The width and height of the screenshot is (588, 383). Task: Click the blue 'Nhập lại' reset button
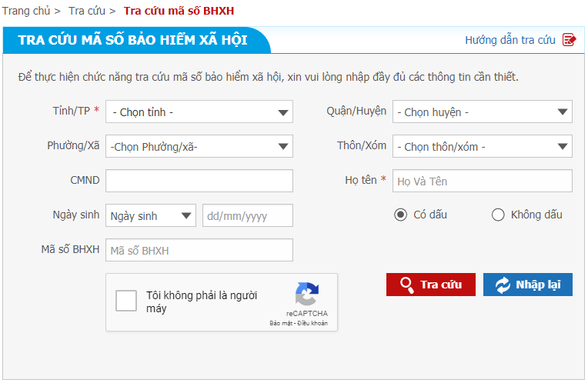coord(528,285)
